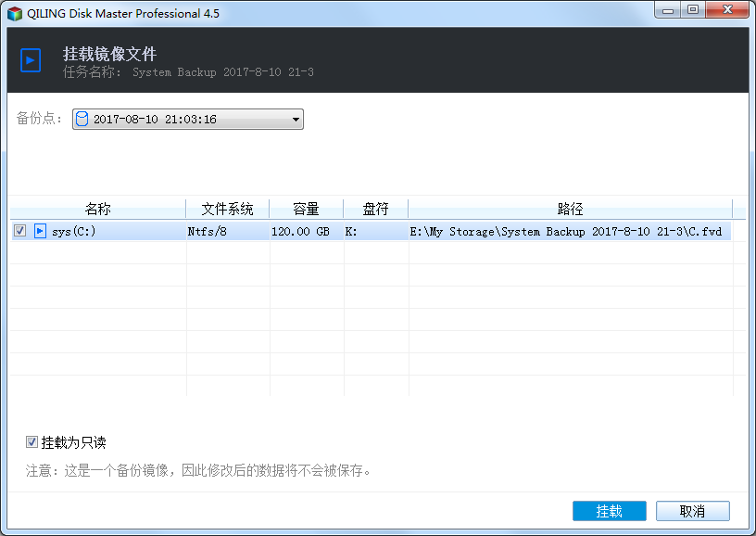Sort by the 容量 column header

click(x=306, y=209)
